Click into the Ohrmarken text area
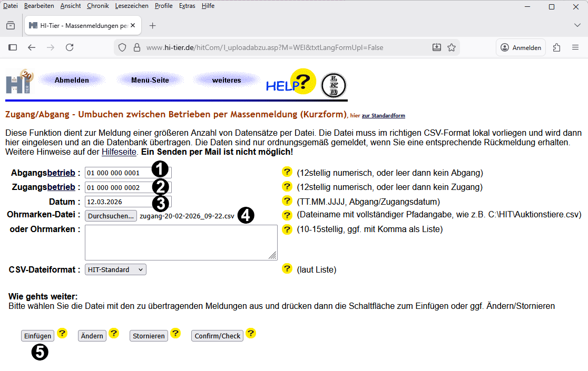Image resolution: width=588 pixels, height=371 pixels. point(181,242)
